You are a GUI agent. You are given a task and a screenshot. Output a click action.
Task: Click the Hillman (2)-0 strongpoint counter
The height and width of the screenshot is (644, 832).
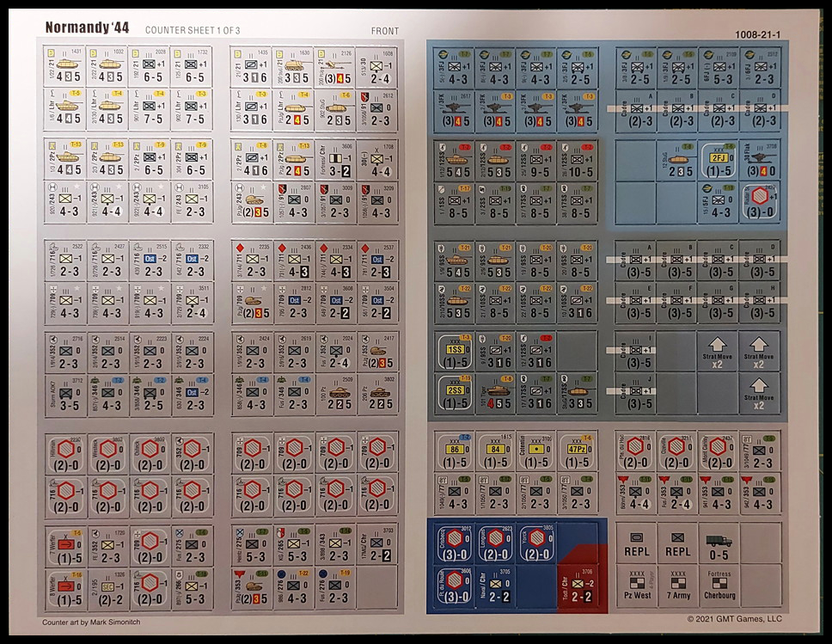pos(66,455)
